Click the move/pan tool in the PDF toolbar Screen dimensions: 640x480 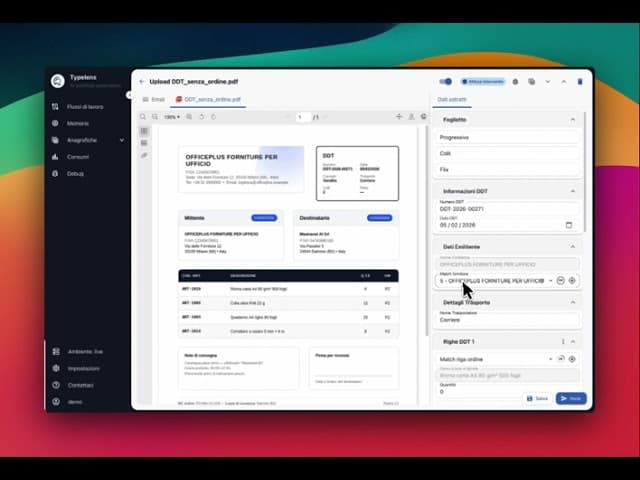(399, 117)
